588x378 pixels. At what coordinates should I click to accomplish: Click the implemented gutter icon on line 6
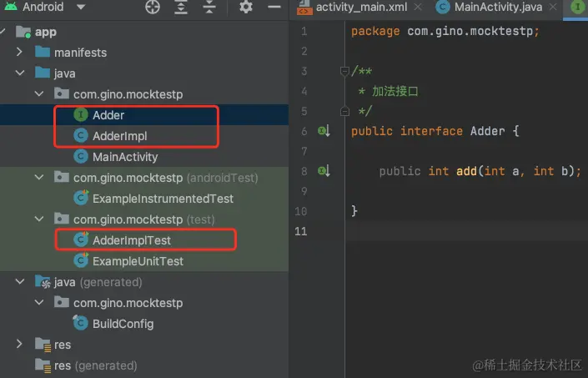pyautogui.click(x=324, y=131)
